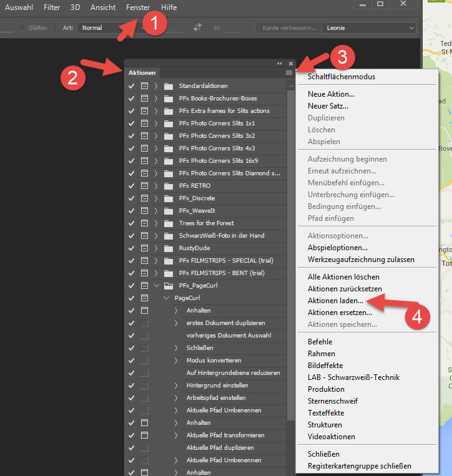This screenshot has height=476, width=452.
Task: Enable the Glätten checkbox
Action: click(22, 27)
